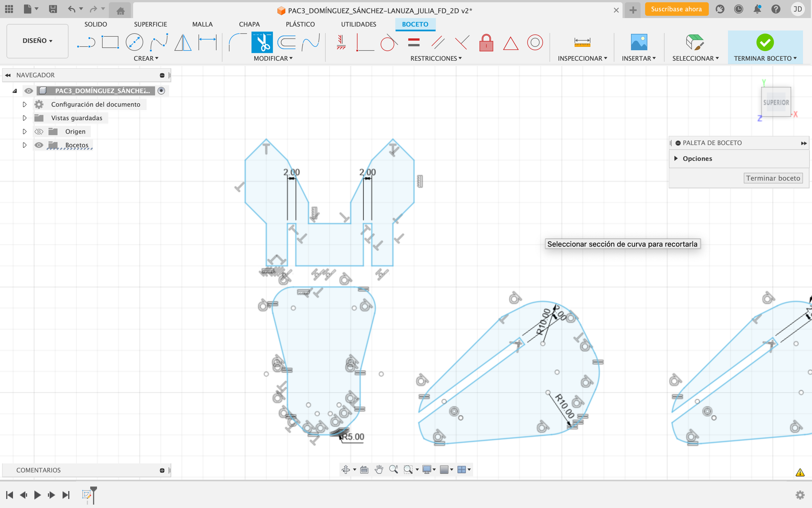Switch to the SOLIDO tab
812x508 pixels.
pos(96,24)
